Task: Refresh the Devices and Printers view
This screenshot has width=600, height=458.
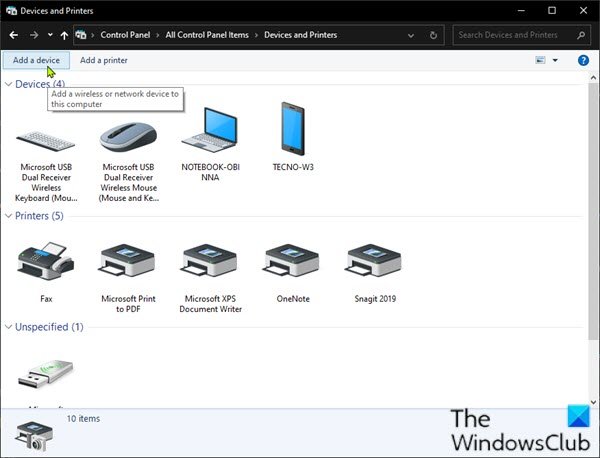Action: 433,35
